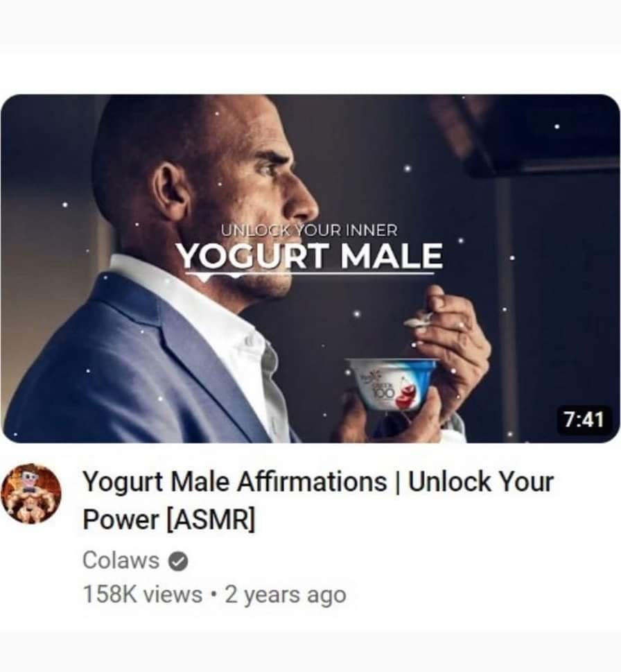Click the 'Unlock Your' portion of the title

pos(481,482)
